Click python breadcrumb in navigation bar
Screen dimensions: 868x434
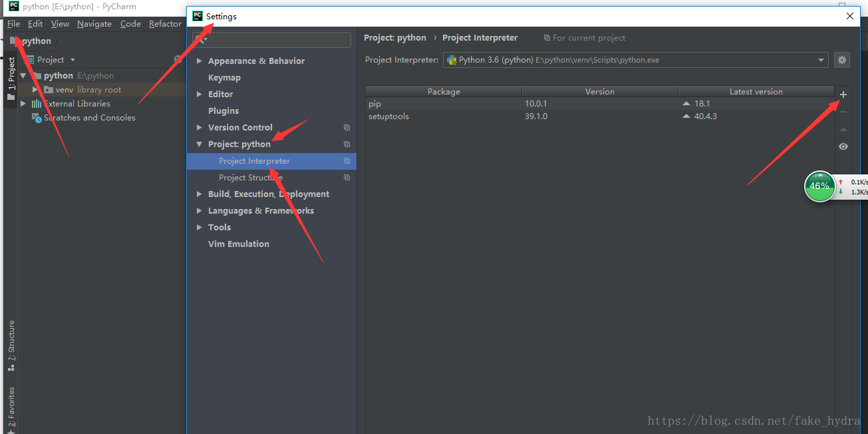37,41
